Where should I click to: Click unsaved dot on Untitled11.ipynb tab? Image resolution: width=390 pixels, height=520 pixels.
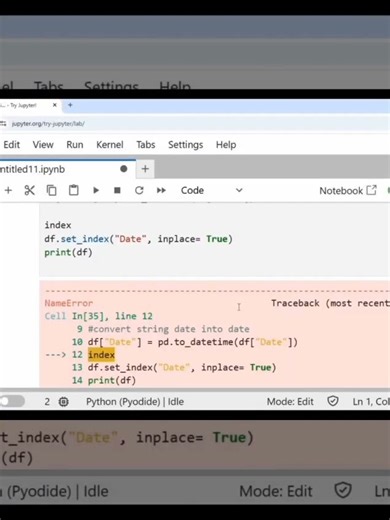[x=124, y=169]
